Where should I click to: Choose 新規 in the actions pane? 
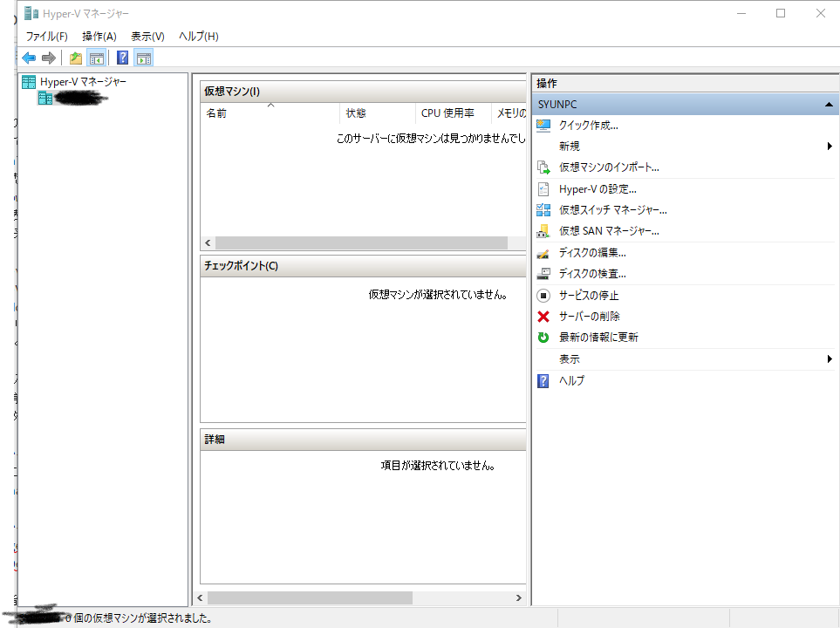(x=570, y=147)
